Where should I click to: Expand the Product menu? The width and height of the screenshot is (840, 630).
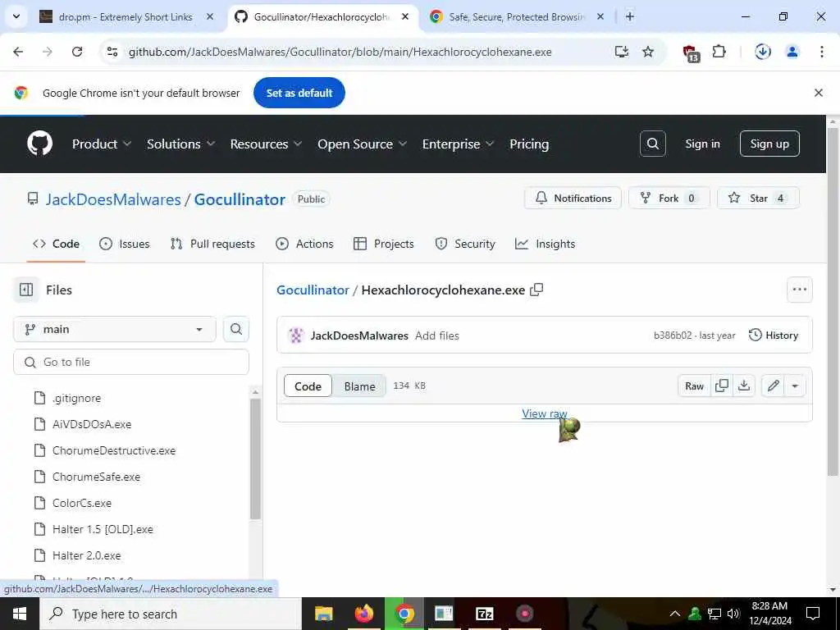coord(102,144)
